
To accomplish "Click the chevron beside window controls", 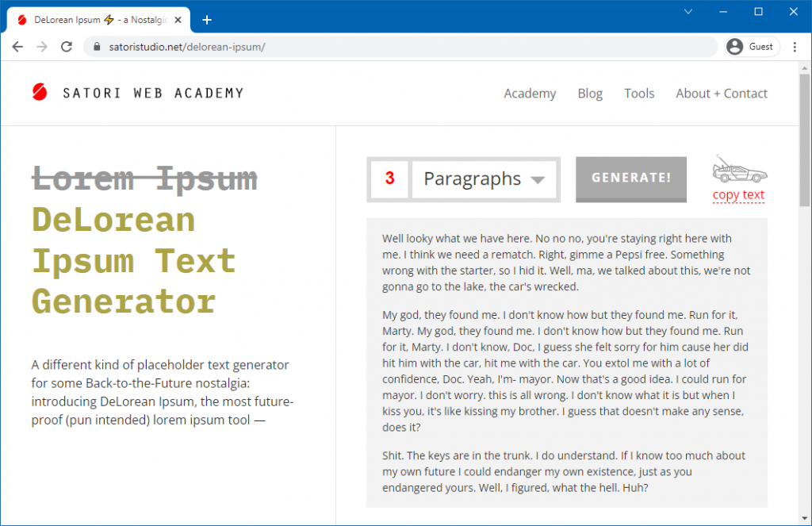I will tap(688, 12).
